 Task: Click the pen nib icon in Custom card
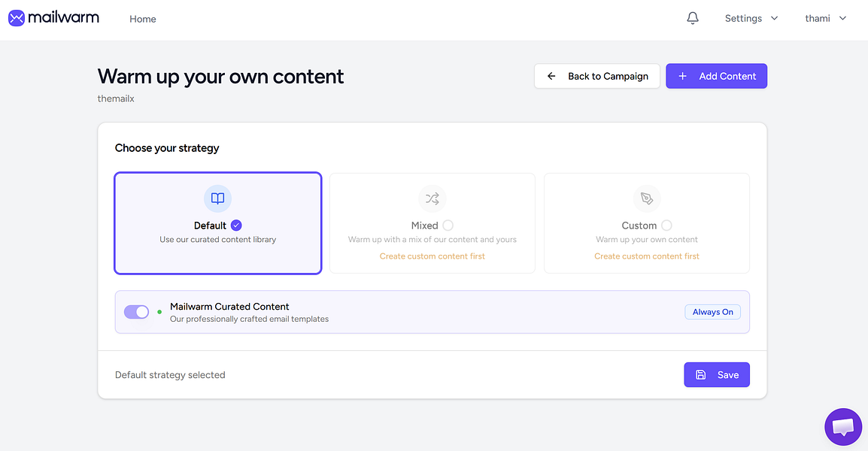pyautogui.click(x=647, y=198)
